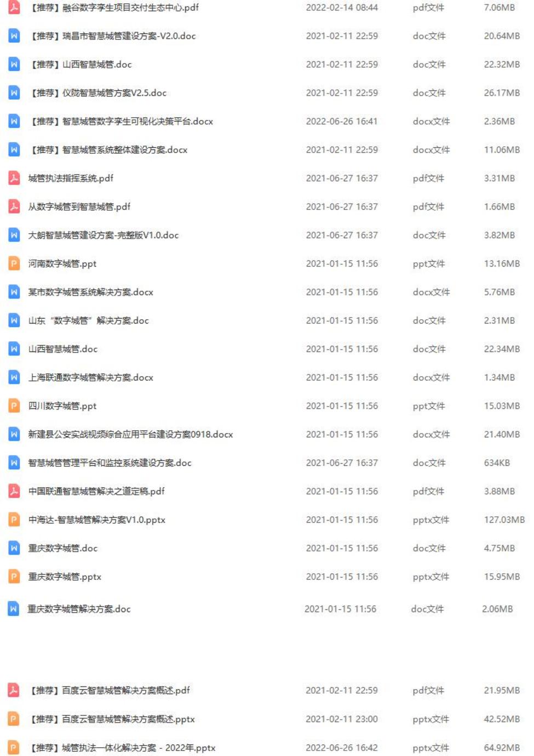The height and width of the screenshot is (756, 534).
Task: Click the 2022-06-26 16:41 date entry
Action: [x=342, y=122]
